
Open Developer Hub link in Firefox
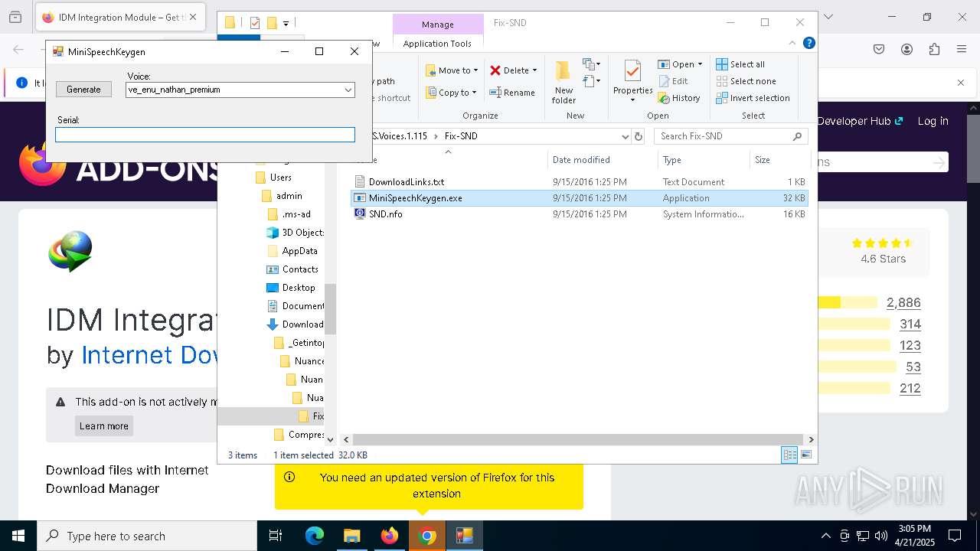coord(860,121)
